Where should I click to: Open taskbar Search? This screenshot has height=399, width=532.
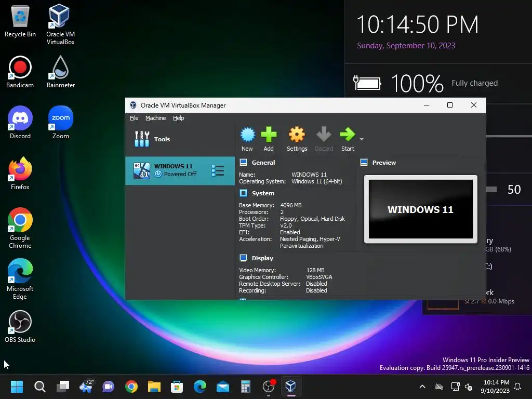point(39,387)
